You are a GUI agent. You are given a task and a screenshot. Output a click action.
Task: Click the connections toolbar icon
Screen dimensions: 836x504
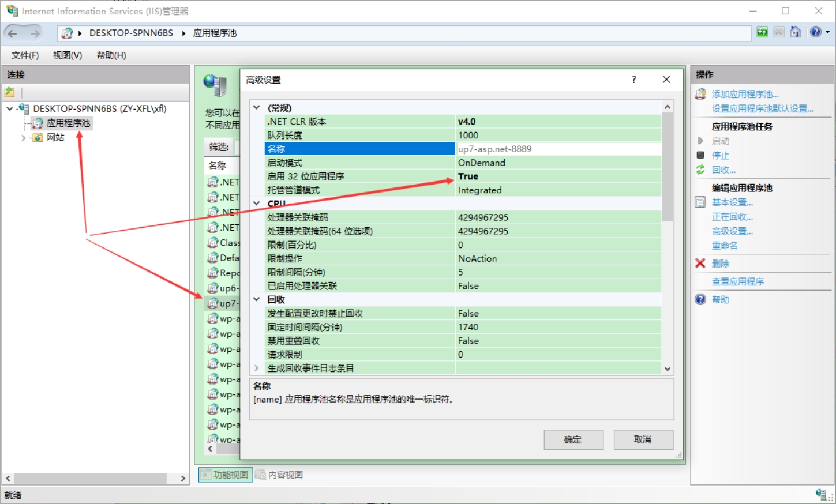[10, 92]
